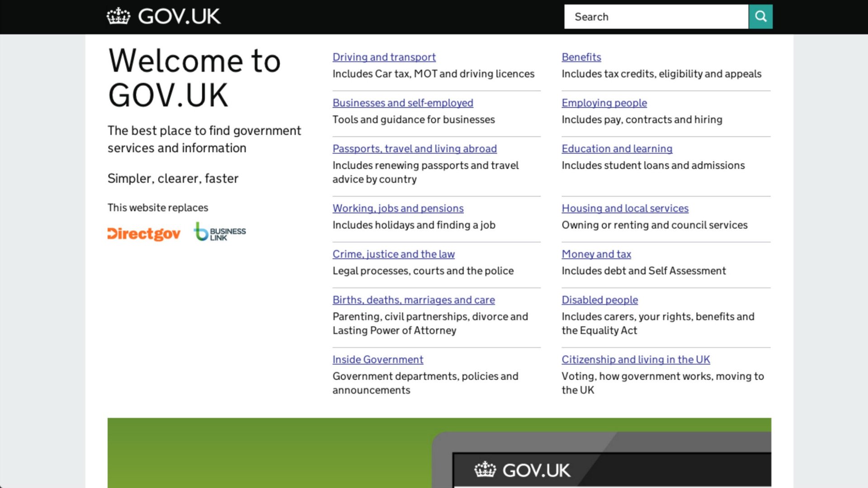Open Housing and local services link

[625, 208]
